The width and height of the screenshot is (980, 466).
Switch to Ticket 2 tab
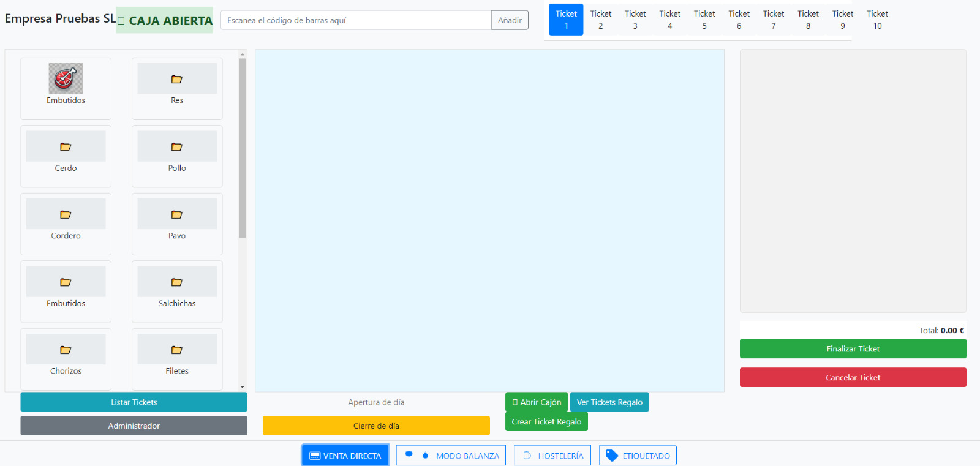[x=600, y=20]
